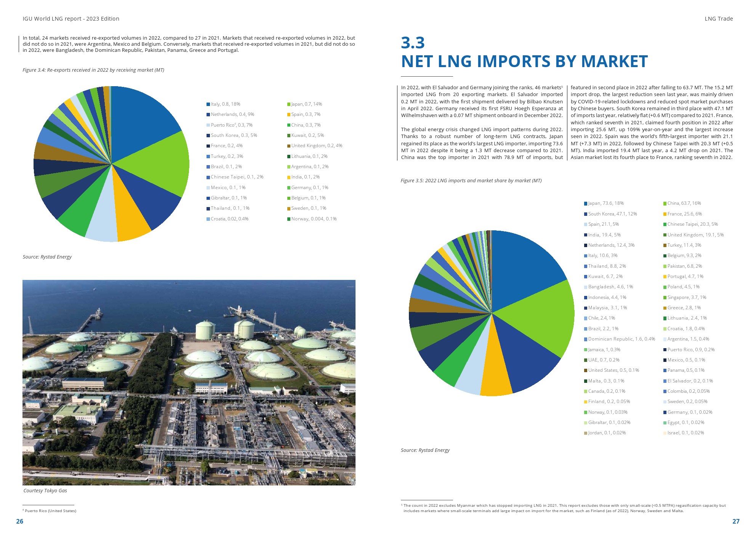756x535 pixels.
Task: Click the Norway 0.004 legend entry
Action: click(x=314, y=219)
